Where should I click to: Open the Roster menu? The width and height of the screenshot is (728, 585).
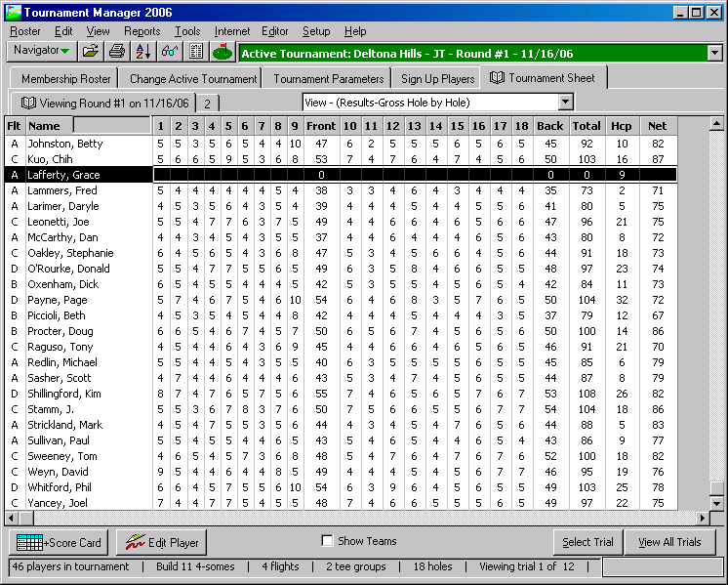[25, 31]
